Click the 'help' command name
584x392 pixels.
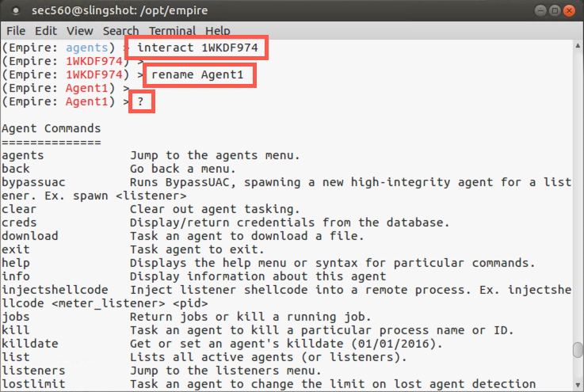16,263
